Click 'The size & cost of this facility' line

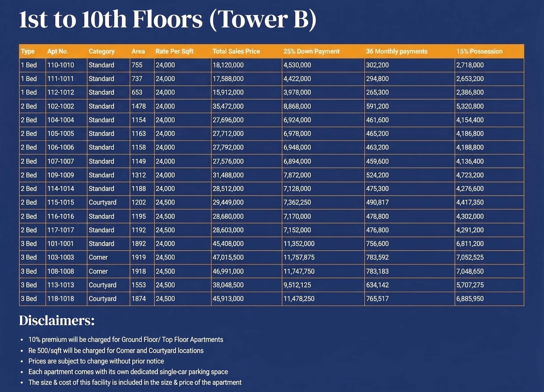click(x=135, y=382)
